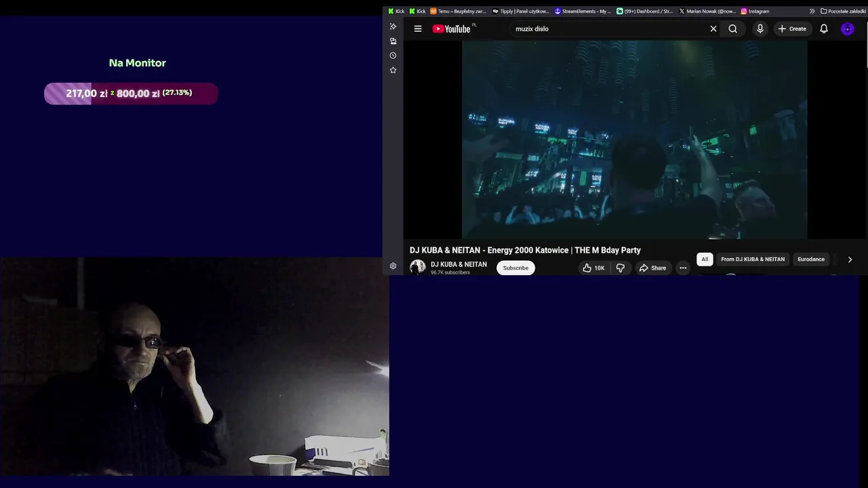
Task: Select the "All" filter chip
Action: [705, 259]
